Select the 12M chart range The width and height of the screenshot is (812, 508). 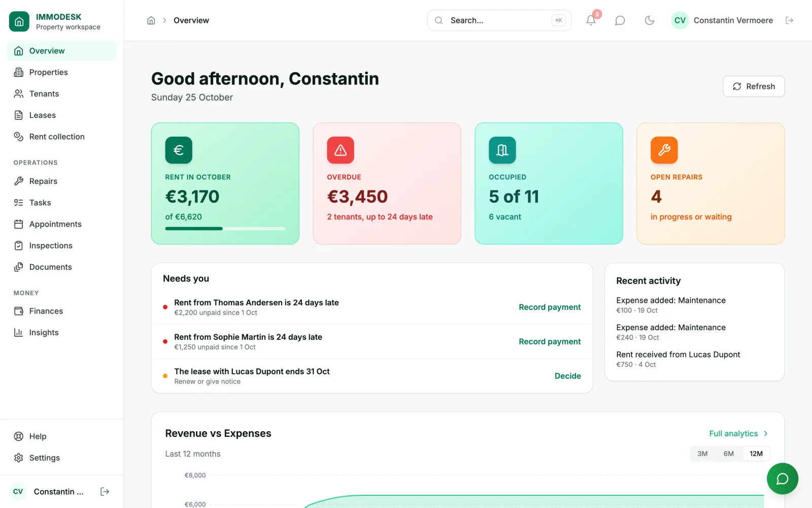pyautogui.click(x=756, y=454)
